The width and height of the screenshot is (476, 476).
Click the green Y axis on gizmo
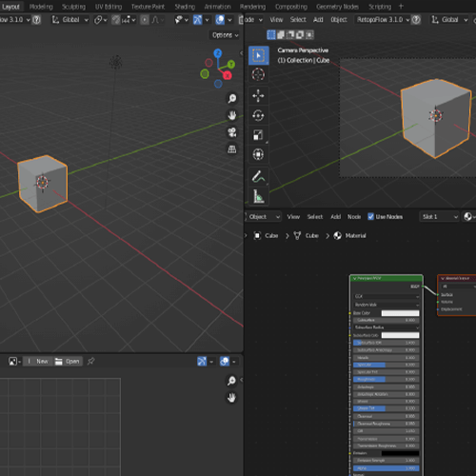click(x=231, y=65)
